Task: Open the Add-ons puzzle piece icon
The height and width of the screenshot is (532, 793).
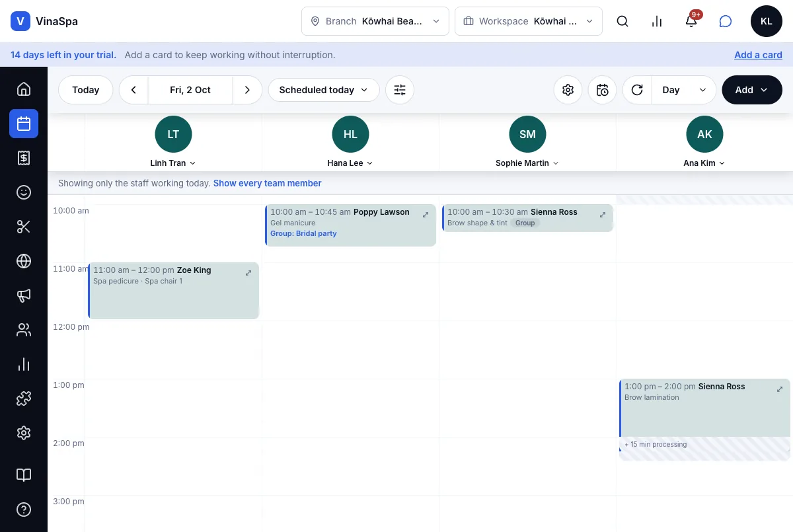Action: pyautogui.click(x=24, y=399)
